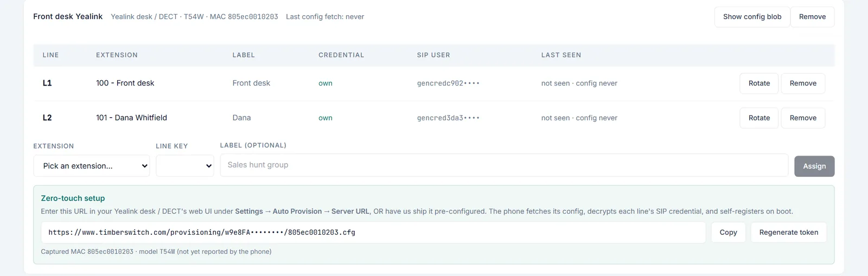868x276 pixels.
Task: Click 'Last config fetch: never' text
Action: pos(325,17)
